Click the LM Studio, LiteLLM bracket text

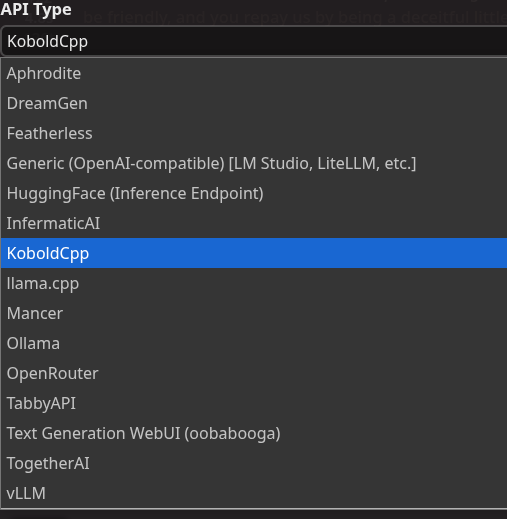tap(322, 164)
